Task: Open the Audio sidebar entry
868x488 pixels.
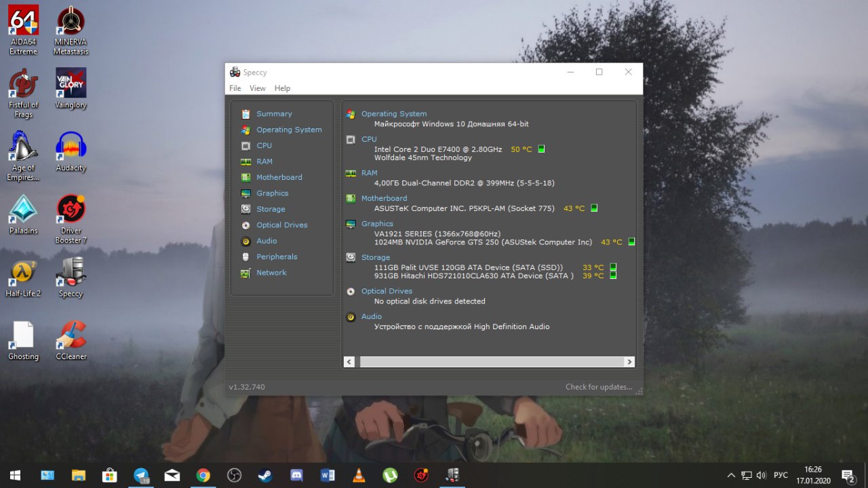Action: click(267, 241)
